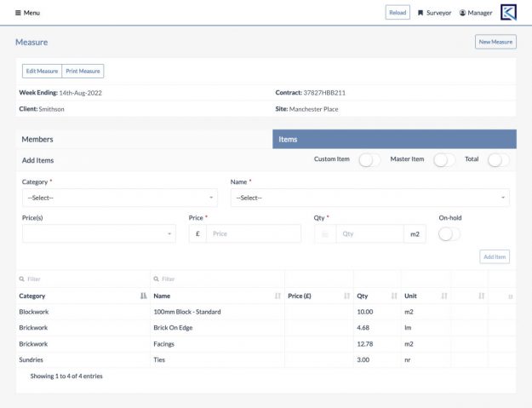Expand the Name select dropdown
This screenshot has width=532, height=408.
(x=369, y=198)
